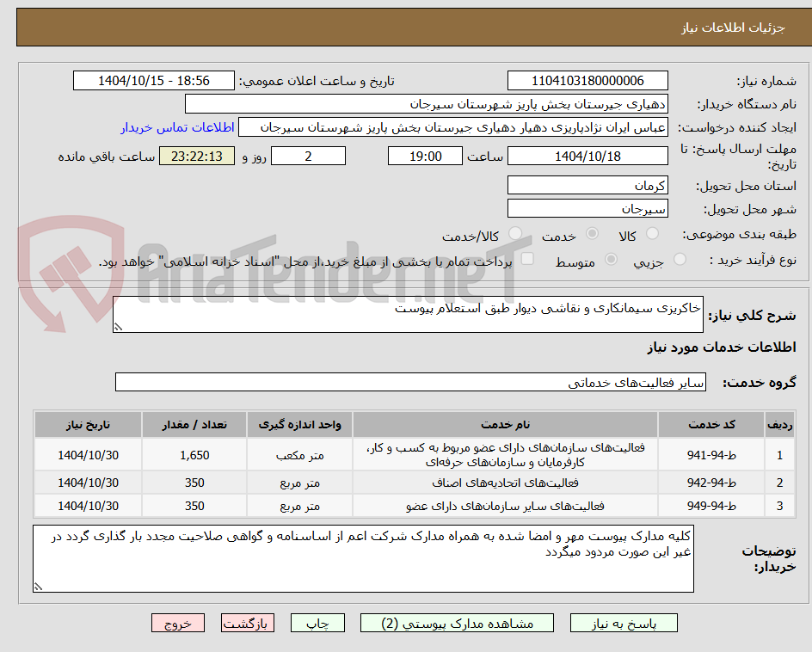
Task: Click the quantity 350 in row 3
Action: point(194,506)
